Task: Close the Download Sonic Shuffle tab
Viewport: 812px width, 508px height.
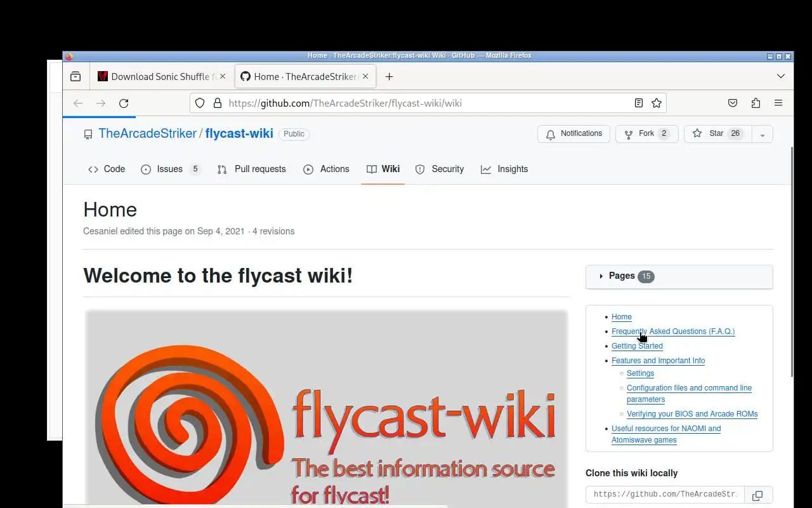Action: [222, 76]
